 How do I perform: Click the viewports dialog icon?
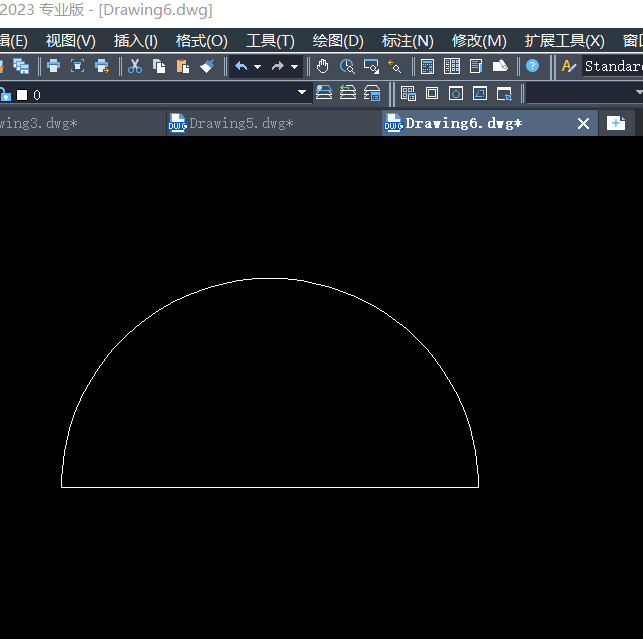click(x=408, y=94)
